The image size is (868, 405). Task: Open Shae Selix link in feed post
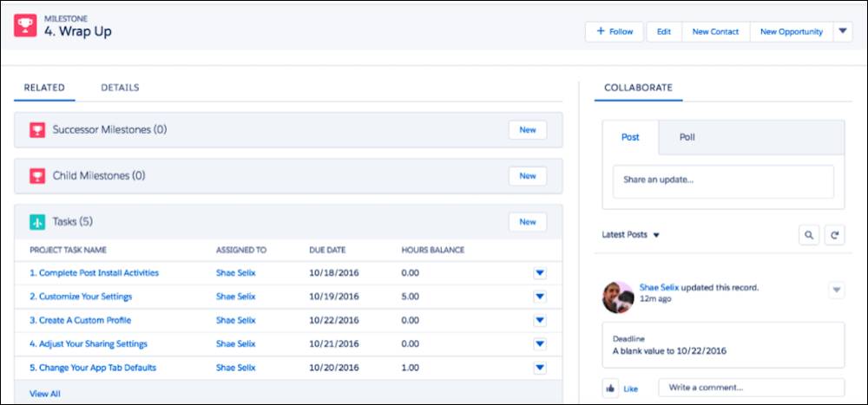[659, 288]
